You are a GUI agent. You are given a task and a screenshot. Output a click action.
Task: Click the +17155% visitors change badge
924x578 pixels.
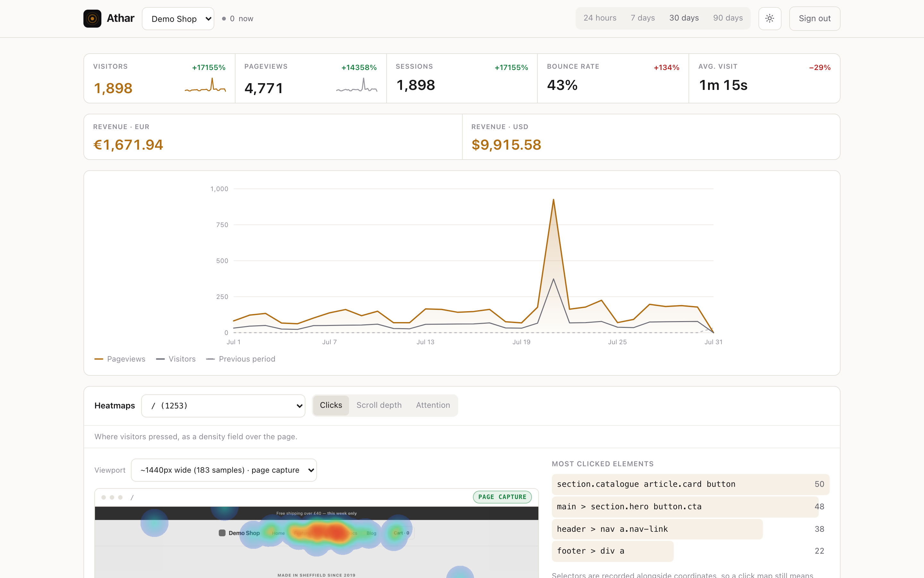209,68
